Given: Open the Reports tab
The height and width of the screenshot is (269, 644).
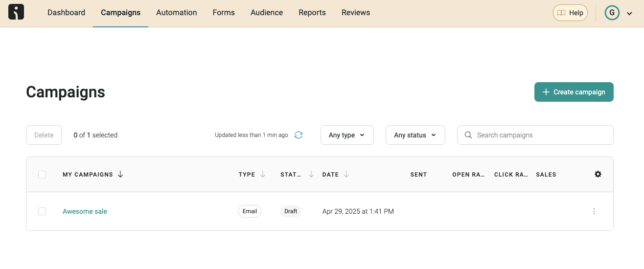Looking at the screenshot, I should (312, 13).
